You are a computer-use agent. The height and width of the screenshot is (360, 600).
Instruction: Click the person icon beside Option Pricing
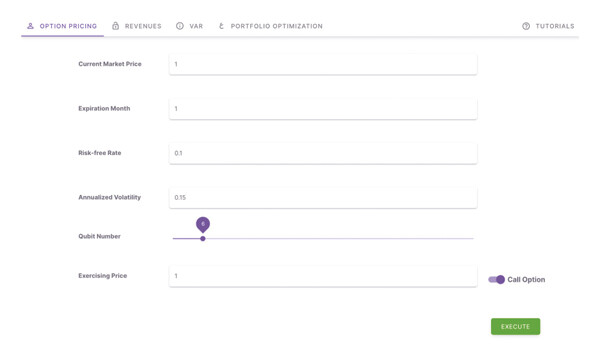tap(30, 26)
